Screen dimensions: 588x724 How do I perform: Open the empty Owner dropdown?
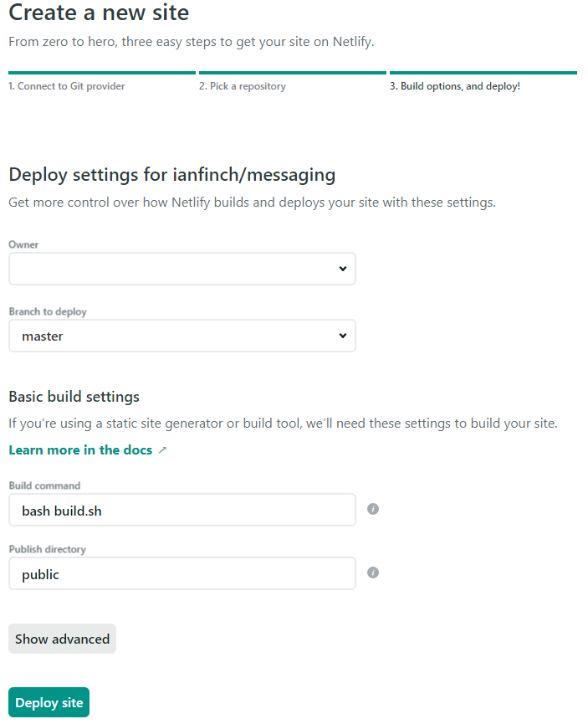pos(182,269)
